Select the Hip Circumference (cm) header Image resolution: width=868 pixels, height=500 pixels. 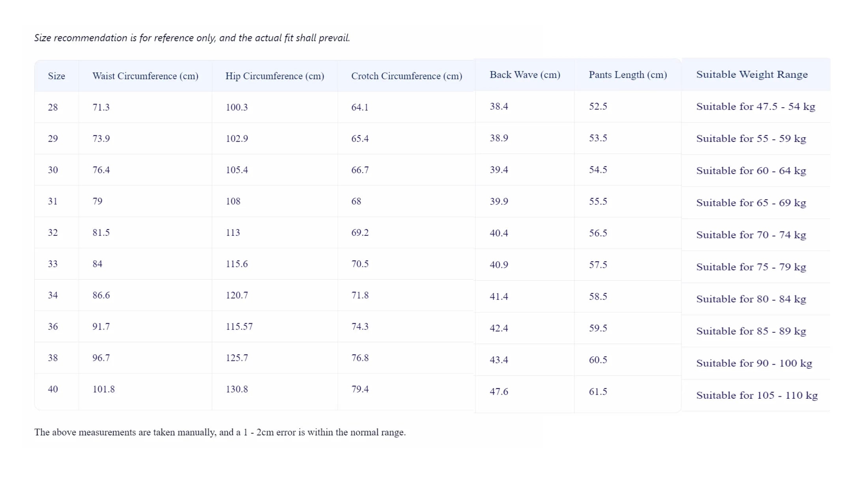(x=275, y=76)
